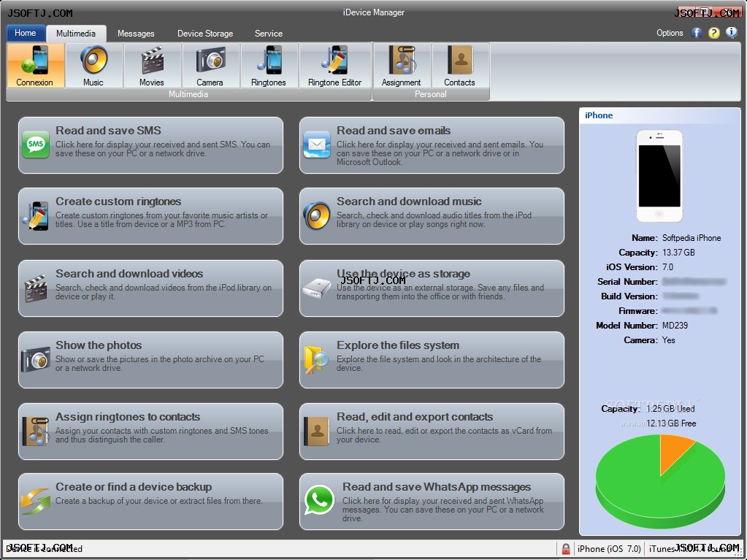This screenshot has height=560, width=747.
Task: Open Read and save SMS
Action: pos(150,145)
